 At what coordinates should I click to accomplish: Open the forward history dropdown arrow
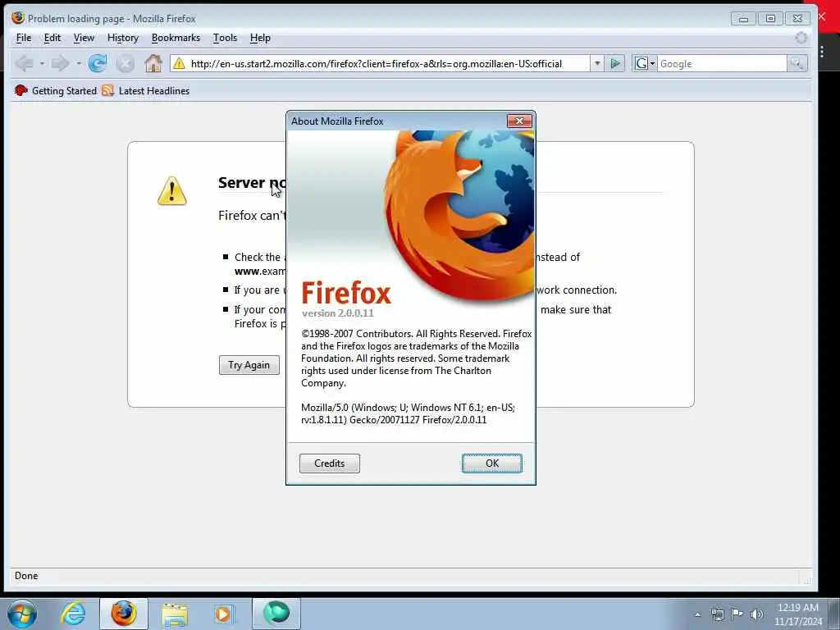click(x=78, y=63)
